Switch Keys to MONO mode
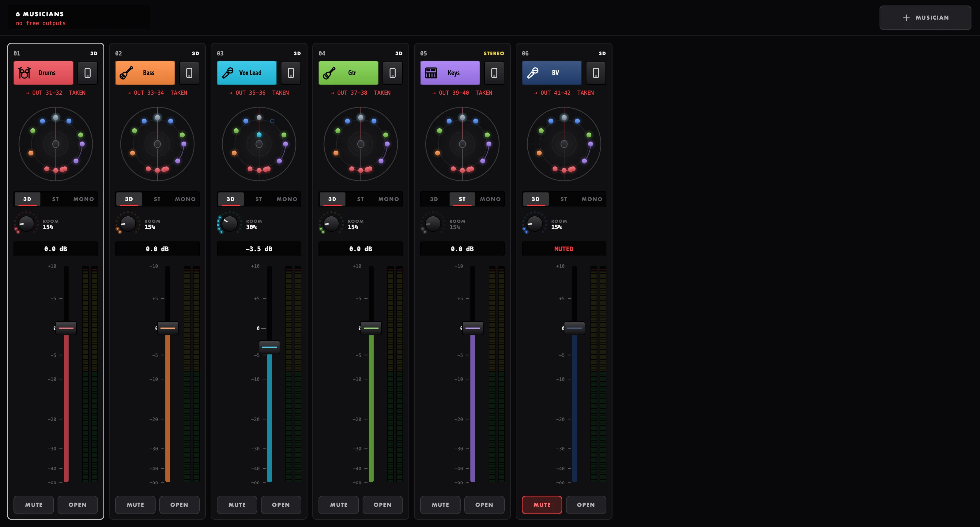Screen dimensions: 980x527 [x=490, y=199]
